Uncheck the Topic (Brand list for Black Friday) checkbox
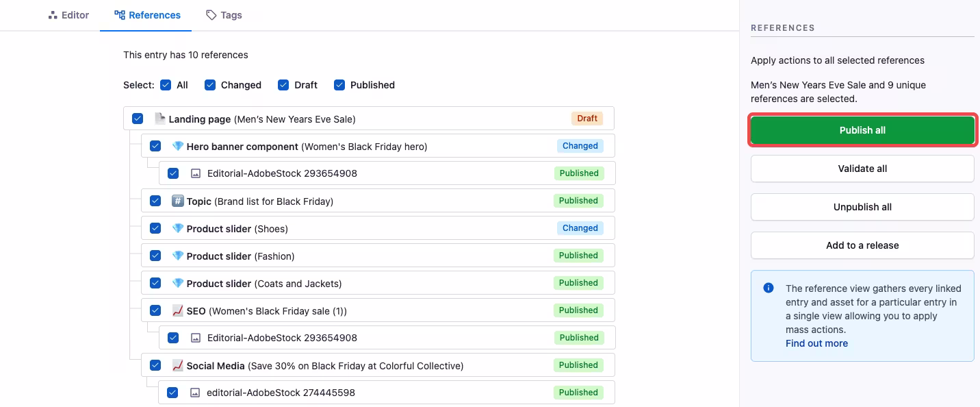 (155, 201)
